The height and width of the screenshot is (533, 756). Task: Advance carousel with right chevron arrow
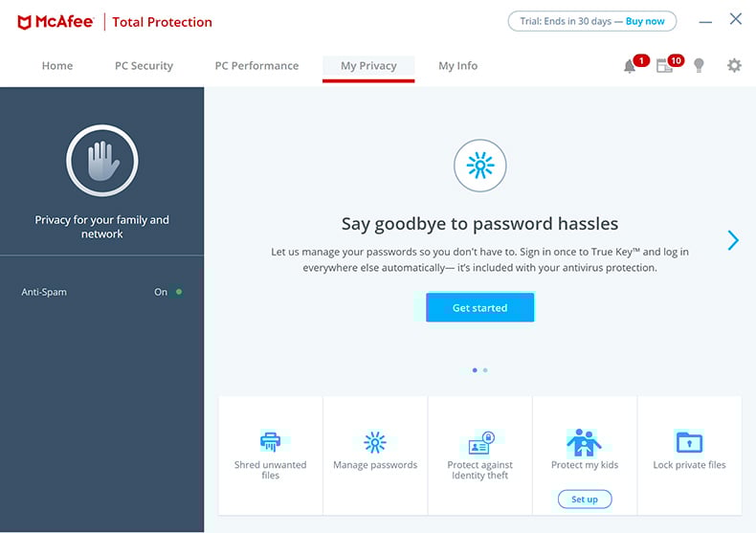click(733, 240)
